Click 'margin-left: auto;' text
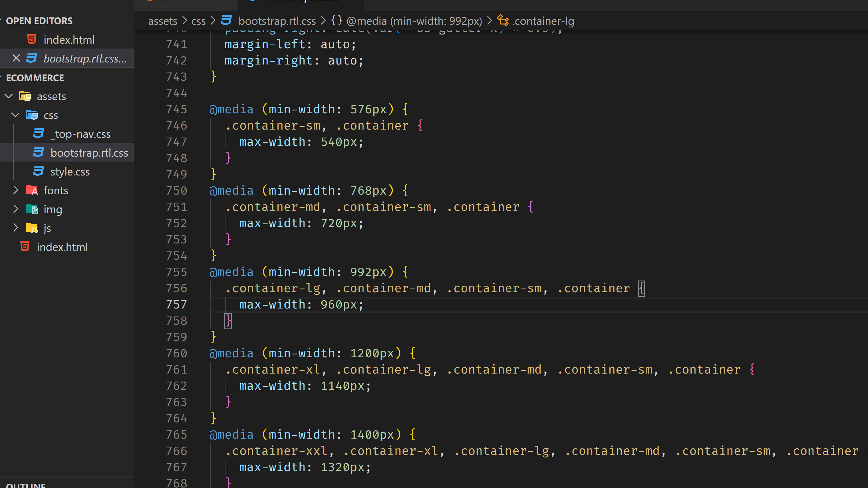The image size is (868, 488). pyautogui.click(x=290, y=44)
